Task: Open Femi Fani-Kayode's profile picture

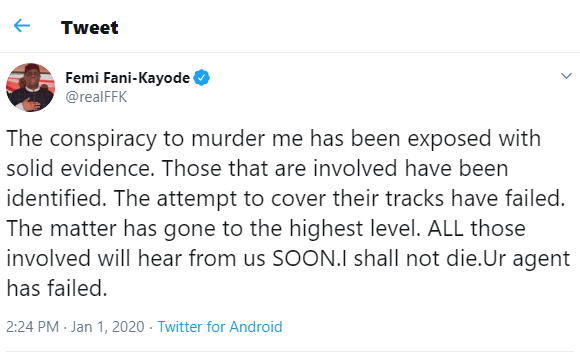Action: click(x=30, y=87)
